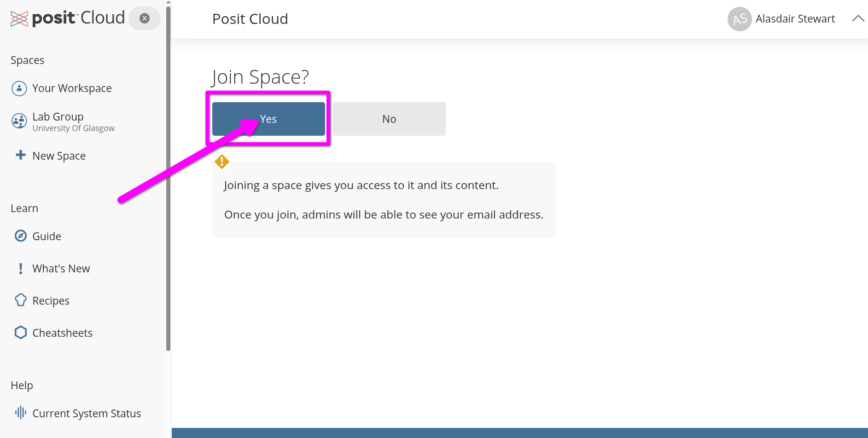This screenshot has height=438, width=868.
Task: Click the Recipes chef hat icon
Action: (x=21, y=300)
